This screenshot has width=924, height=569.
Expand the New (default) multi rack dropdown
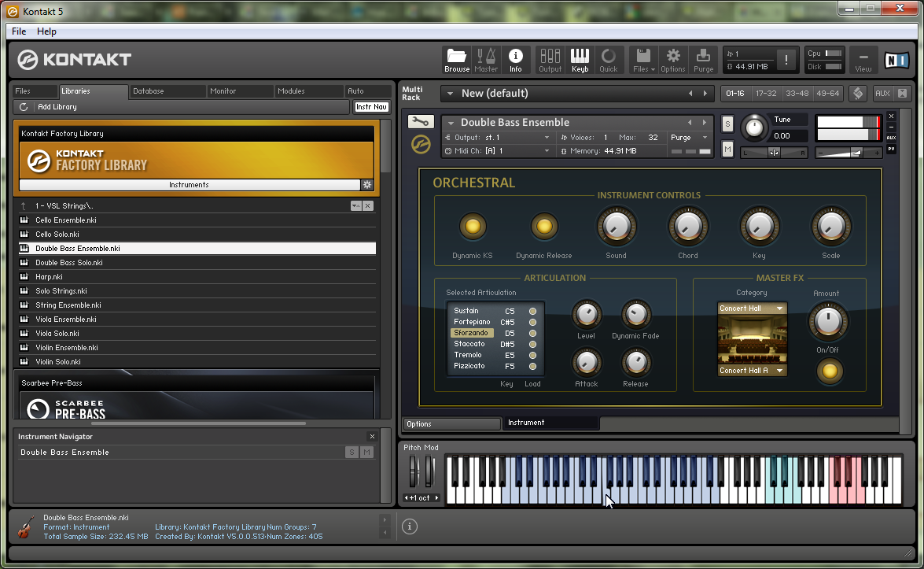[x=450, y=94]
